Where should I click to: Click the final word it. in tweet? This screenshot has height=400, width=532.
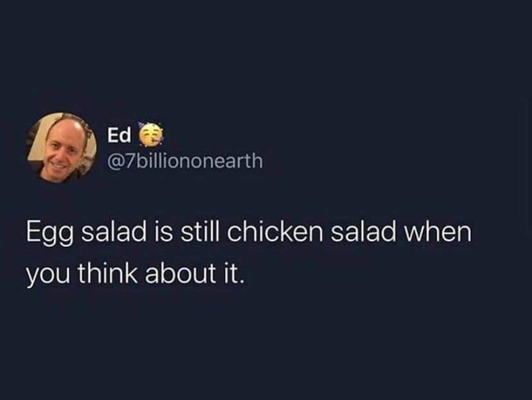point(234,273)
